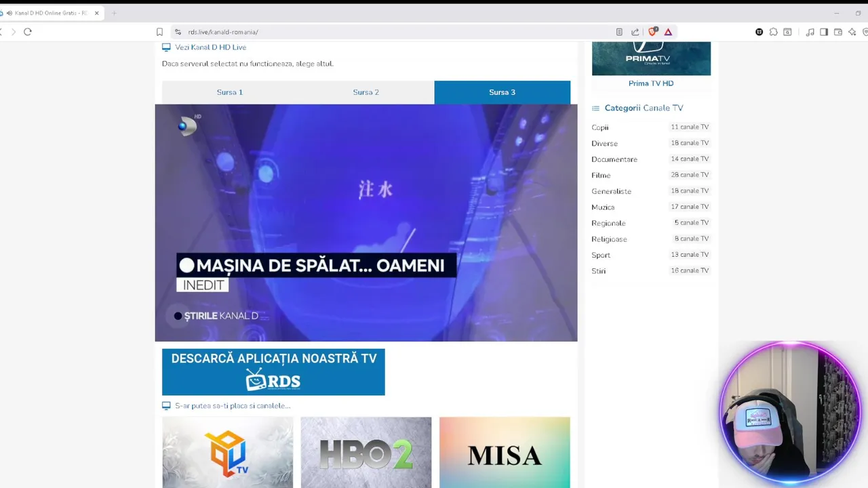The width and height of the screenshot is (868, 488).
Task: Click the tab search window icon
Action: (x=787, y=32)
